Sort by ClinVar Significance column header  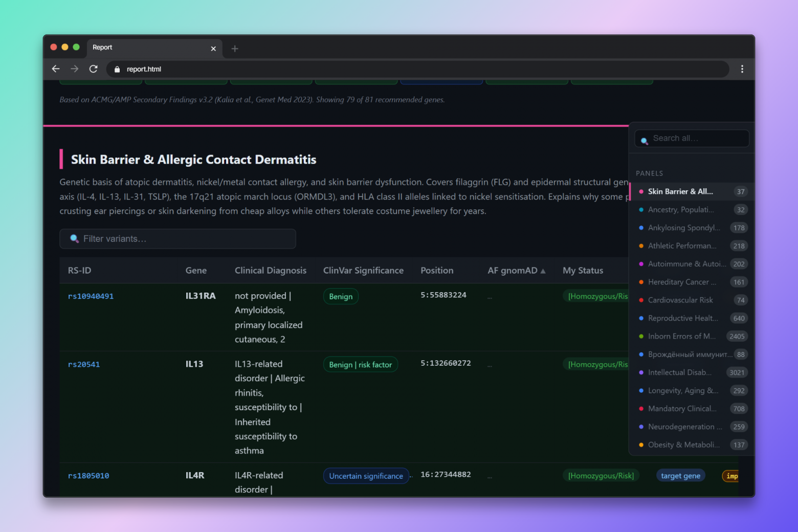coord(363,271)
